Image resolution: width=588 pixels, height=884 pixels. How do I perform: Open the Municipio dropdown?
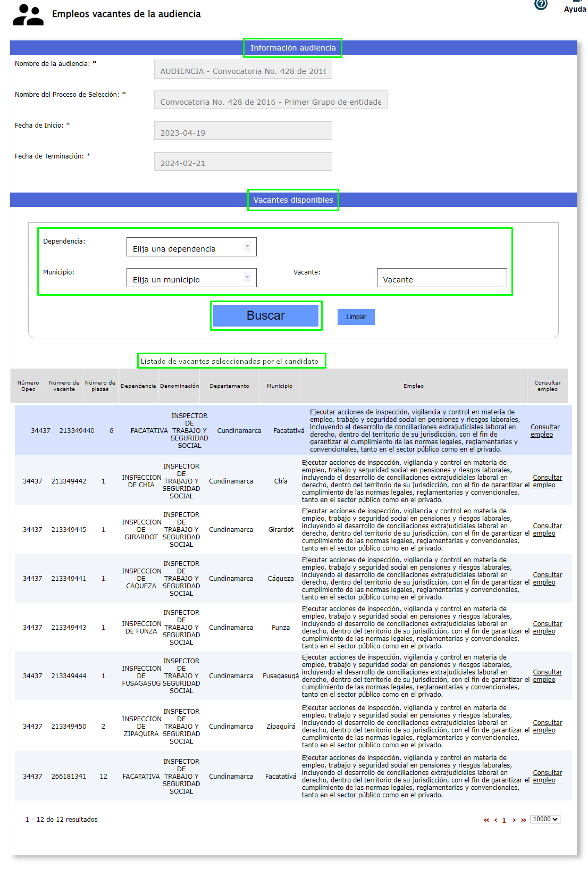click(191, 278)
